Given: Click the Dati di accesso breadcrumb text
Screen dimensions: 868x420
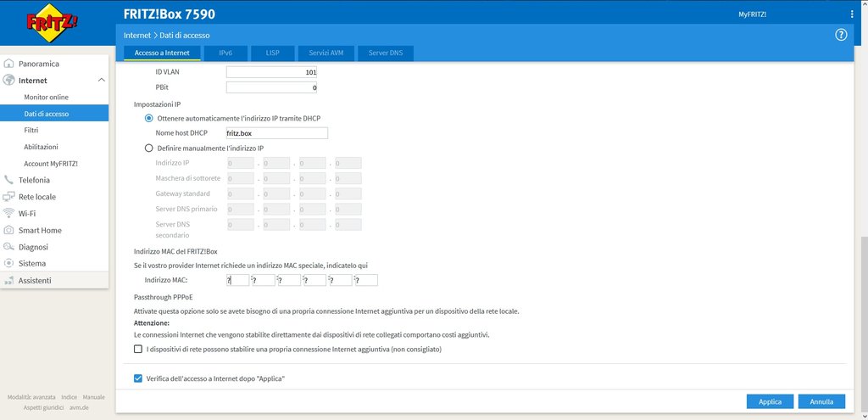Looking at the screenshot, I should (x=185, y=35).
